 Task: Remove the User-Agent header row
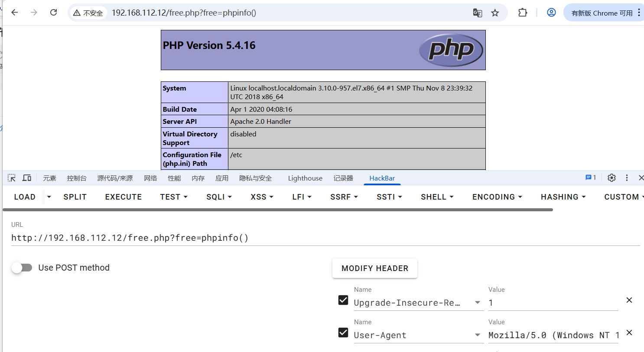[629, 333]
